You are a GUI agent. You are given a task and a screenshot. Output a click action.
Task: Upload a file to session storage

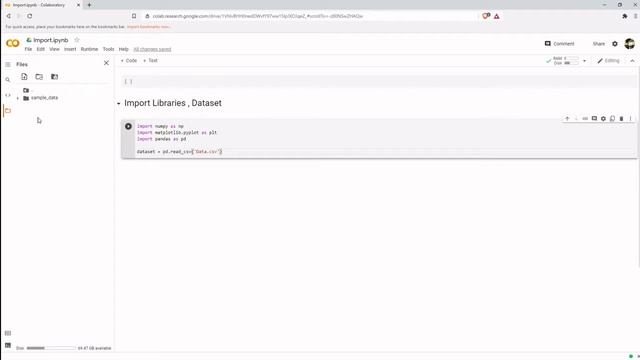[x=24, y=77]
